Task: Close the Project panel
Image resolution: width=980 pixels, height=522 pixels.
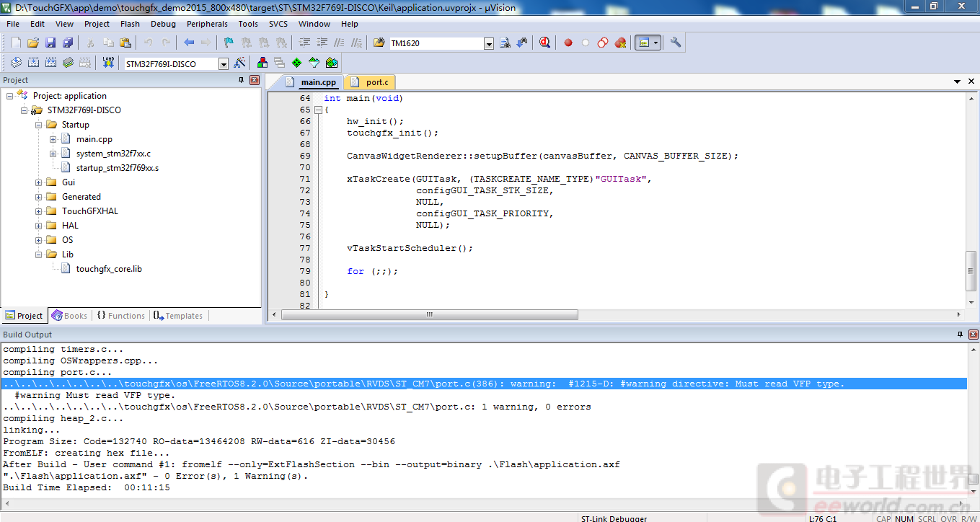Action: point(254,81)
